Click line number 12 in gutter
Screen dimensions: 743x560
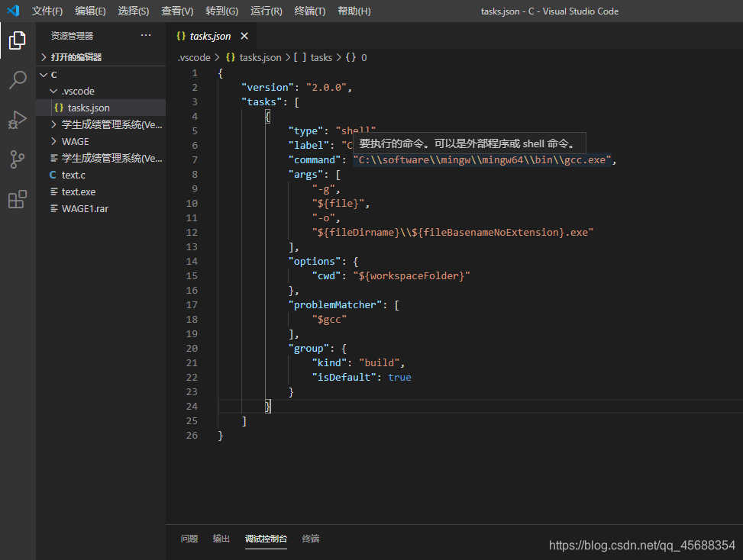192,233
